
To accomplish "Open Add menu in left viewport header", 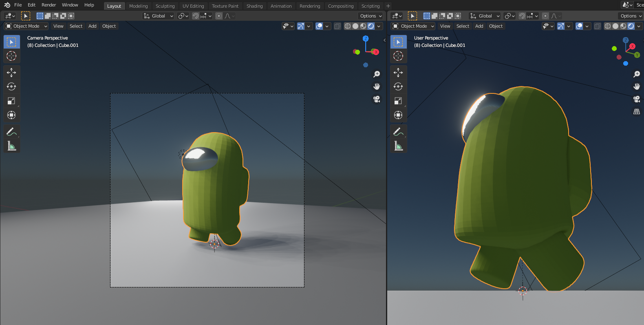I will coord(93,26).
